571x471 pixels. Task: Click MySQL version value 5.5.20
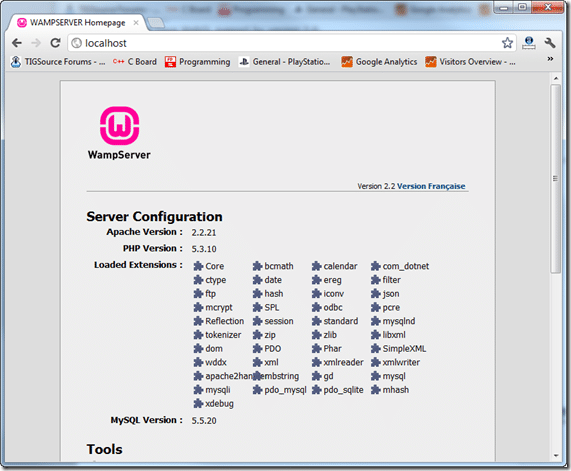point(204,420)
